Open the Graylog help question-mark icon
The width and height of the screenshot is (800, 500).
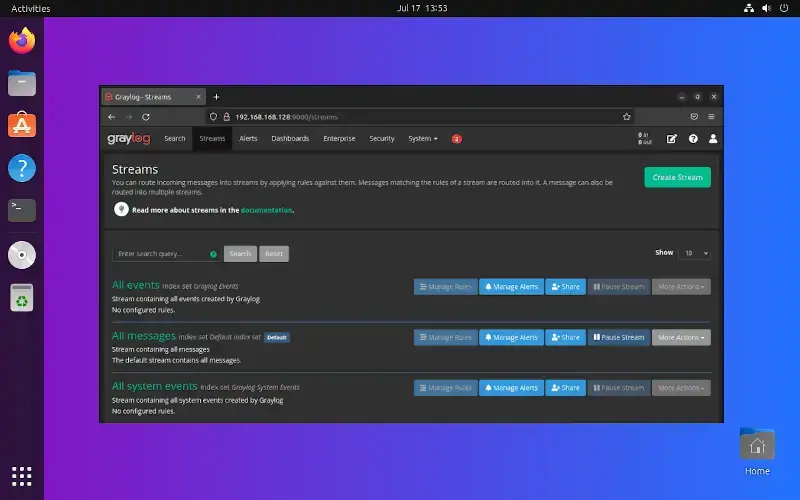(693, 139)
